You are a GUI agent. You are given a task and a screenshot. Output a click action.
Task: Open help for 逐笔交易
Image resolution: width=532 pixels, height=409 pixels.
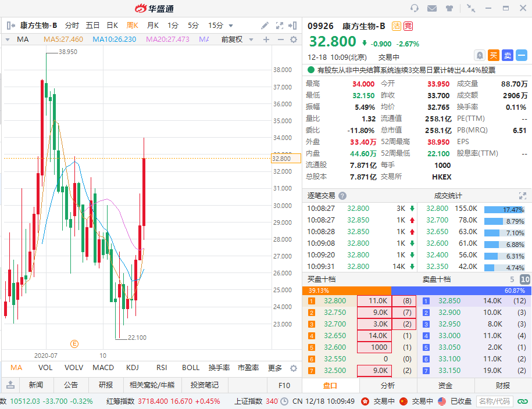pyautogui.click(x=342, y=196)
